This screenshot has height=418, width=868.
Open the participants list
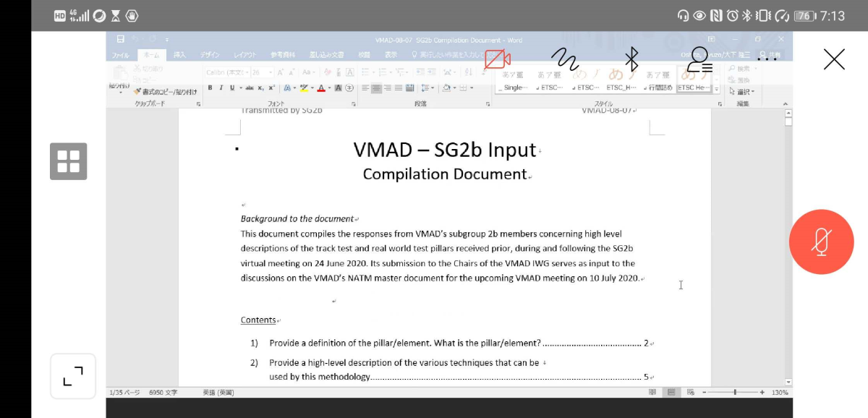[x=699, y=59]
